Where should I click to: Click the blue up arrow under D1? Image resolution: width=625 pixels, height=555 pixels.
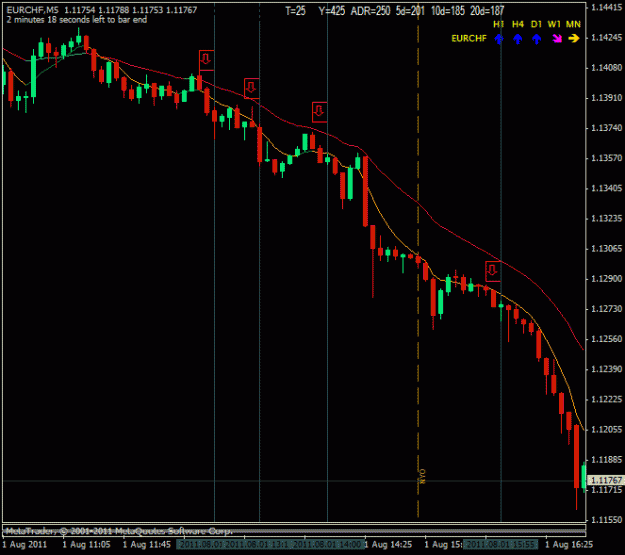coord(537,39)
